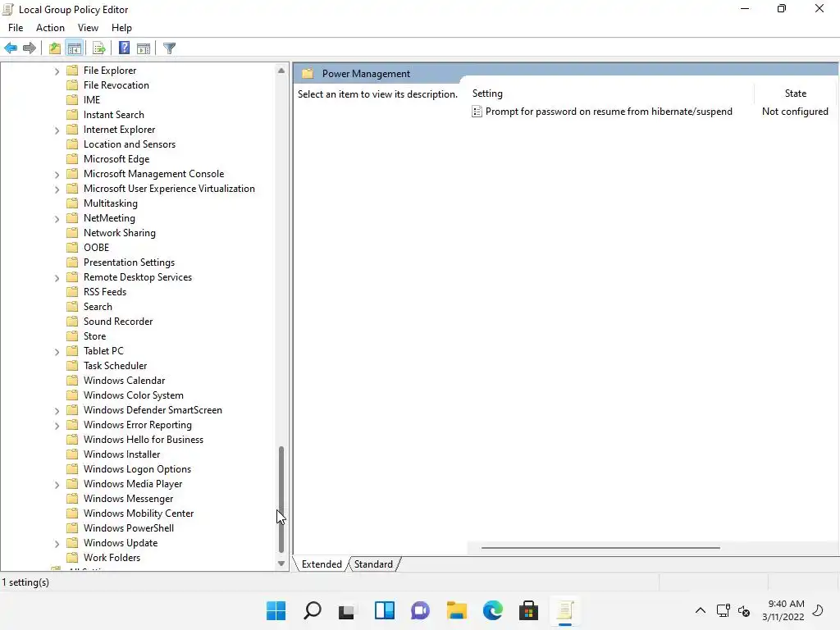
Task: Toggle Show/Hide Console Tree icon
Action: pyautogui.click(x=75, y=48)
